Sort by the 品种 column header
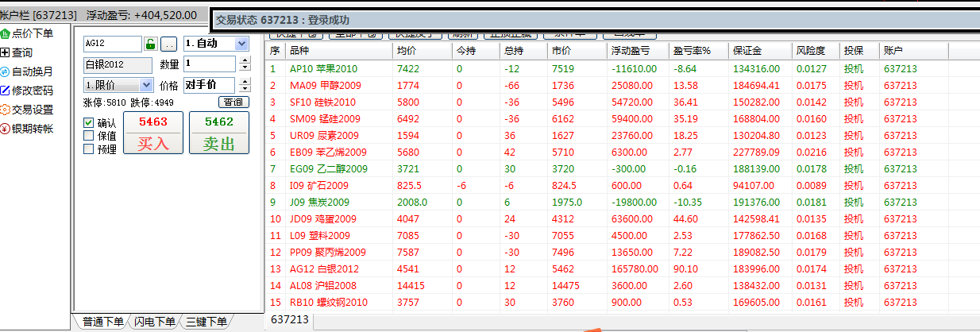The image size is (980, 332). click(340, 50)
